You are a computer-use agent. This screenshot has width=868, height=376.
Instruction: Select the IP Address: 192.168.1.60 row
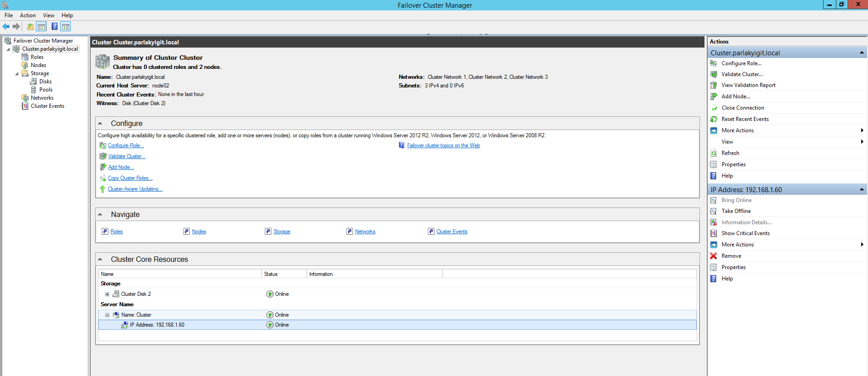397,325
